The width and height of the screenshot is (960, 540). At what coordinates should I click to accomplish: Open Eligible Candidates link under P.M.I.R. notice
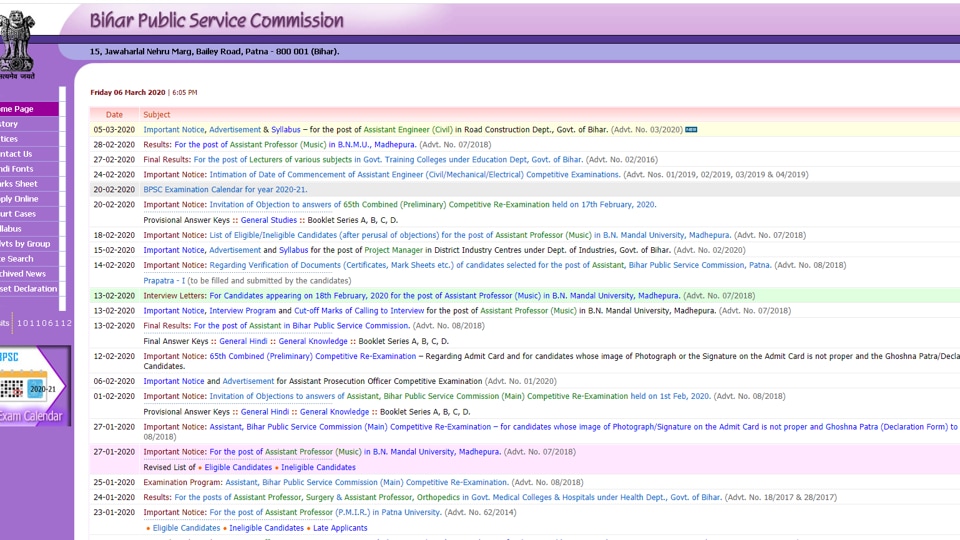pos(186,528)
